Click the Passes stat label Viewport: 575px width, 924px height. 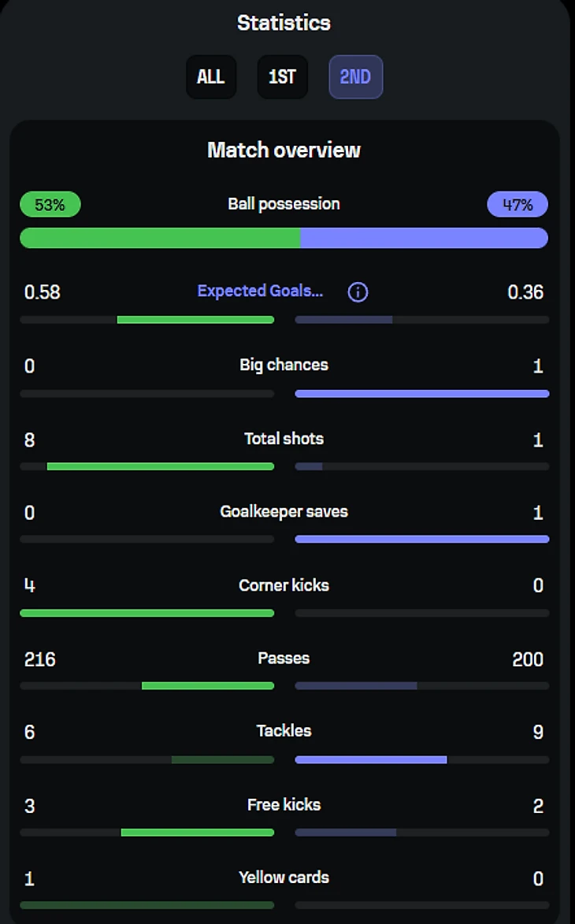pyautogui.click(x=284, y=659)
